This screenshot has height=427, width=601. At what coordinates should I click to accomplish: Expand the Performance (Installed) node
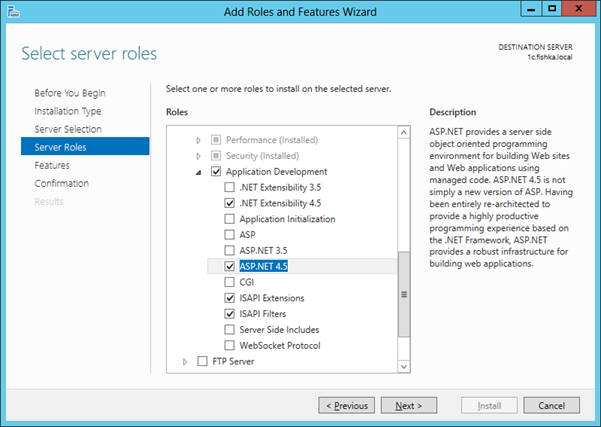198,140
